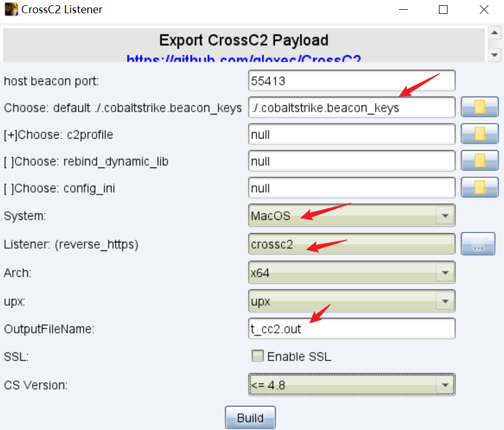Focus the config_ini text field
This screenshot has width=504, height=430.
[351, 188]
